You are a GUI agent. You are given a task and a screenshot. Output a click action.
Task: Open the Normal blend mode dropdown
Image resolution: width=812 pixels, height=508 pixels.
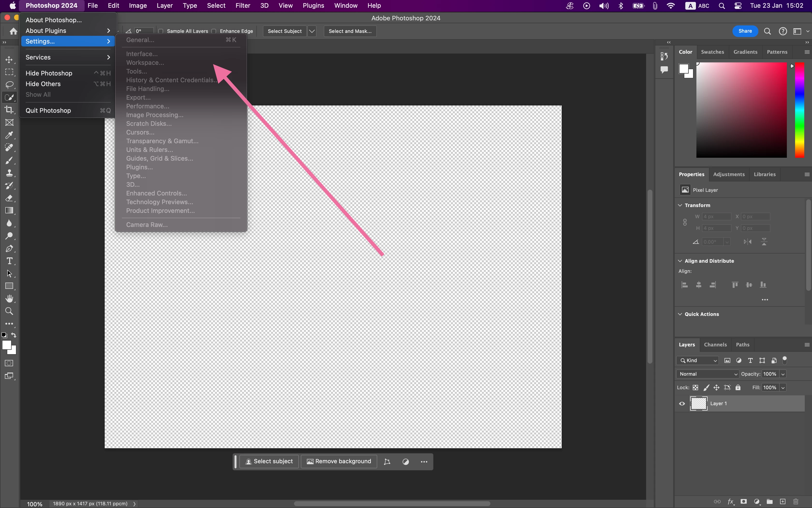[x=707, y=374]
